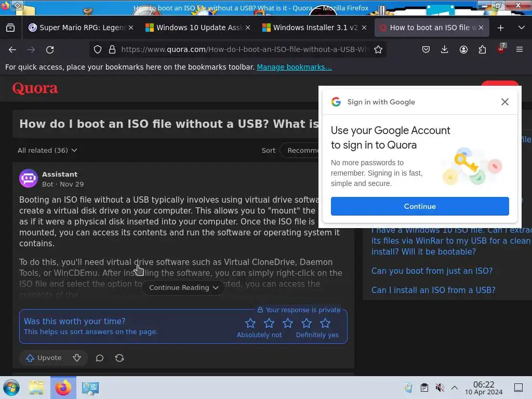Open Firefox downloads panel
The width and height of the screenshot is (532, 399).
click(x=445, y=49)
